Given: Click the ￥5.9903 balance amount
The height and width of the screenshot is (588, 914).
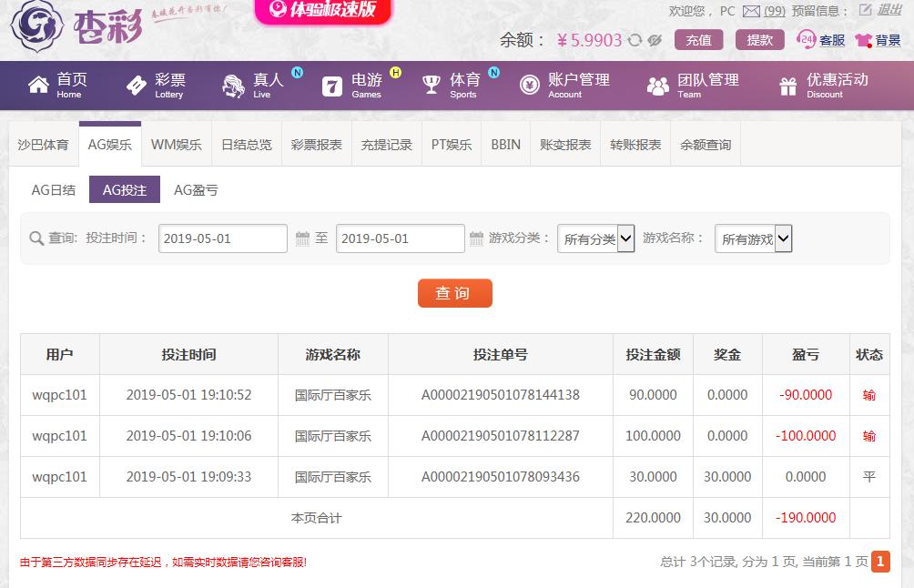Looking at the screenshot, I should (589, 40).
